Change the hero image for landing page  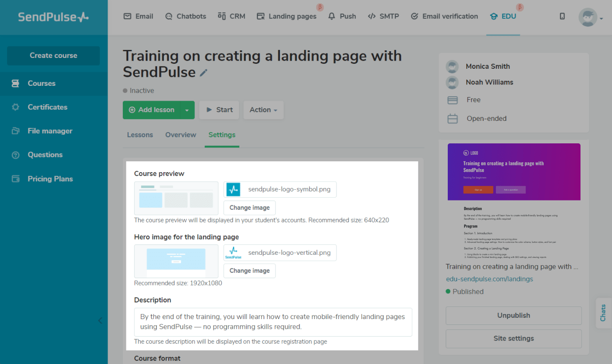pos(249,271)
